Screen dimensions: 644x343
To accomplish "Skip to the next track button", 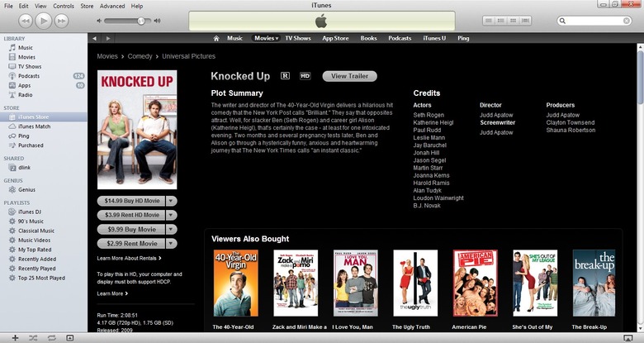I will [62, 21].
